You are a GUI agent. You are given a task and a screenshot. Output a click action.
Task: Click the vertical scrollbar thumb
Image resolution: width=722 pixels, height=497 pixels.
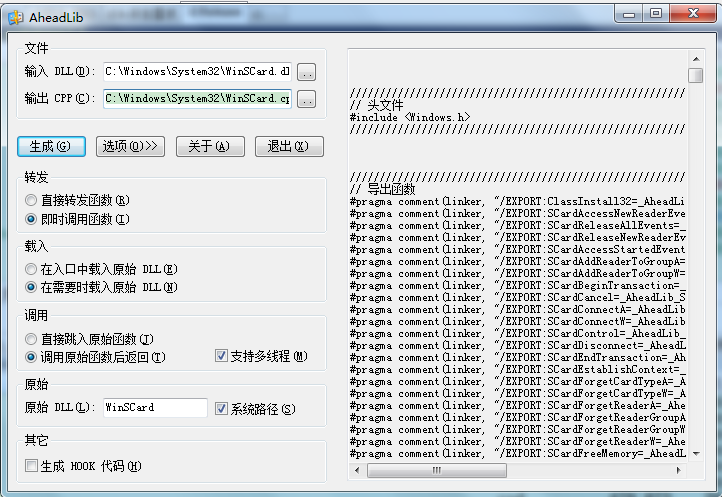pos(696,76)
